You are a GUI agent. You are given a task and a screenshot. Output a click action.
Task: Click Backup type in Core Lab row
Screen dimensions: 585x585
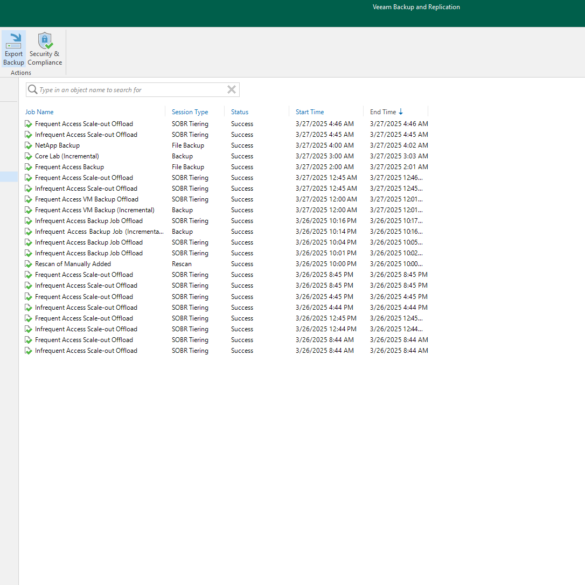(182, 156)
